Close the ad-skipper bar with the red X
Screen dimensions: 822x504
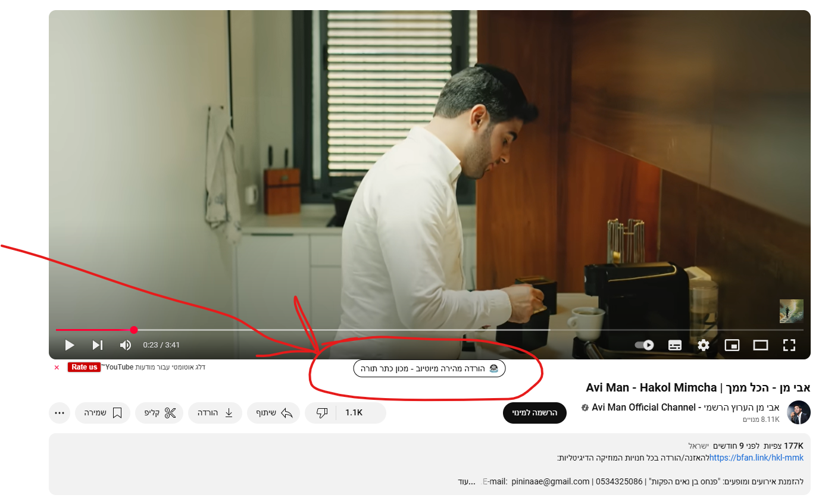pyautogui.click(x=57, y=368)
